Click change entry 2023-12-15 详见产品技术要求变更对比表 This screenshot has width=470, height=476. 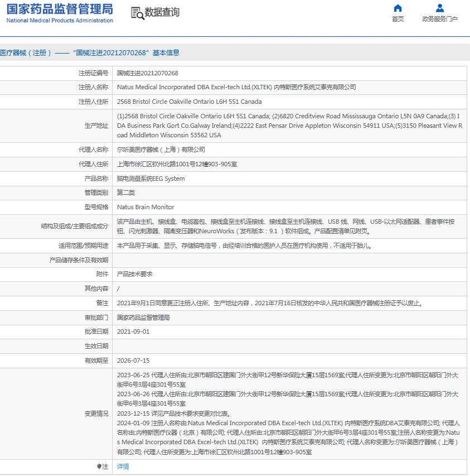pyautogui.click(x=175, y=414)
